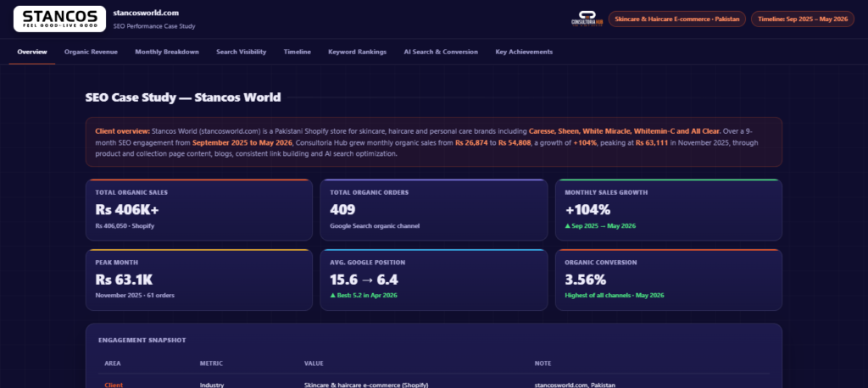
Task: Click the Best: 5.2 in Apr 2026 note
Action: point(364,296)
